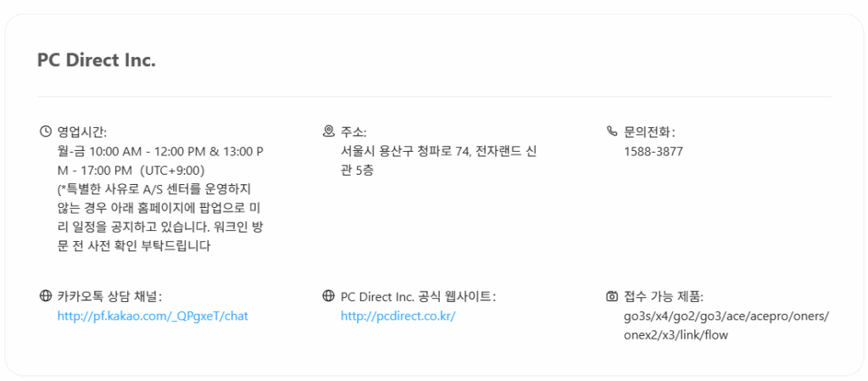The width and height of the screenshot is (868, 381).
Task: Click the clock icon beside 영업시간
Action: click(x=46, y=132)
